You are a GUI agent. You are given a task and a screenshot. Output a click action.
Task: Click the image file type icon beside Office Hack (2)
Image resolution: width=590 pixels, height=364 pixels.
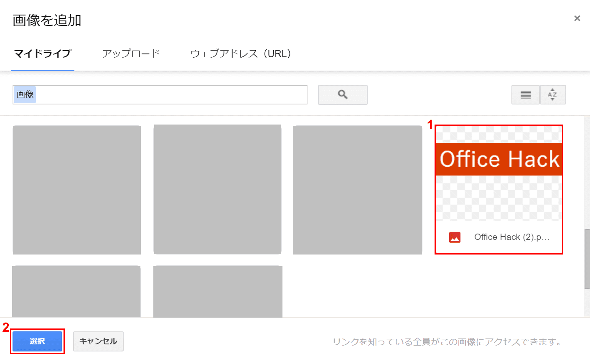455,237
